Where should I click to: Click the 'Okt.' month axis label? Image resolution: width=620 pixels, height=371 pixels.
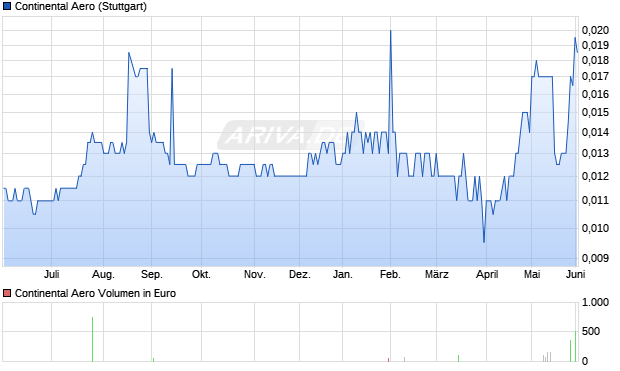[x=201, y=274]
